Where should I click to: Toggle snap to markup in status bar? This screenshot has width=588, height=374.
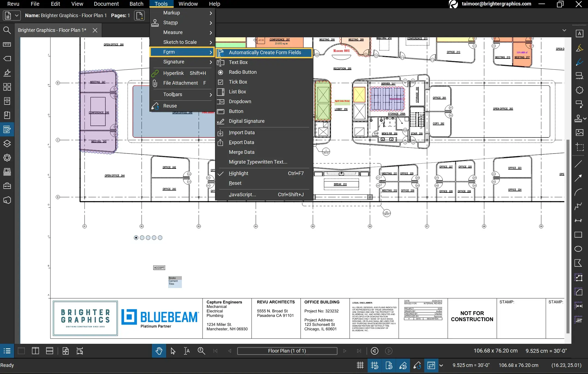[x=403, y=365]
